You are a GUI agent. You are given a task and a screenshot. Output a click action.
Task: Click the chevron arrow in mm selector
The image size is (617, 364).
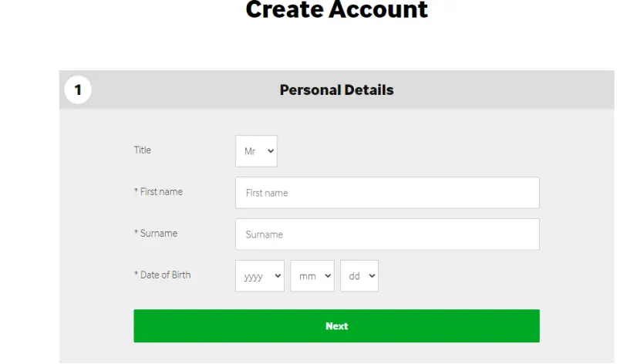[x=327, y=276]
